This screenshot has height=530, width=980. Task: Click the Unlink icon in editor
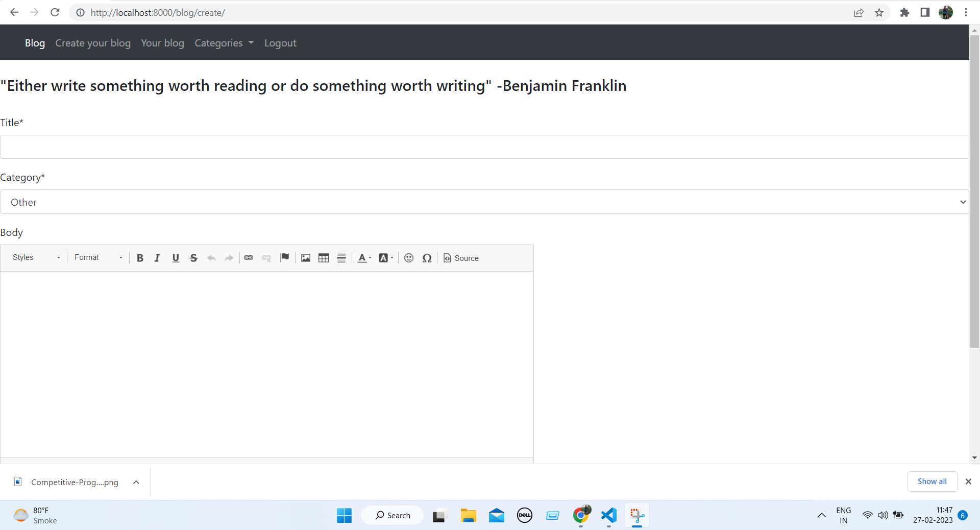click(x=266, y=258)
